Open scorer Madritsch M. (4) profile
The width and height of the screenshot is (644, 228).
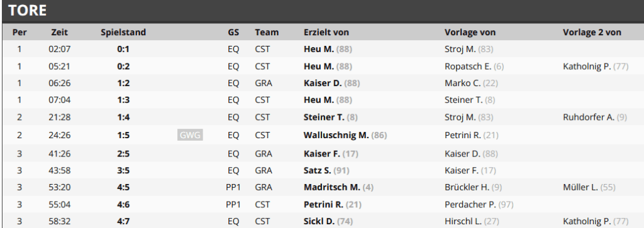pos(338,187)
